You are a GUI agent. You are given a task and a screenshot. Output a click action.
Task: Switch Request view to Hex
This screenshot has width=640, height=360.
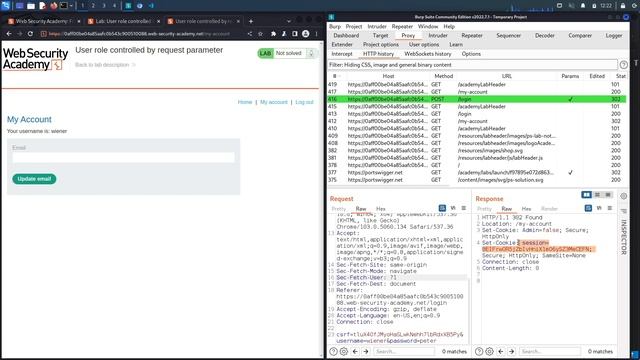point(380,209)
